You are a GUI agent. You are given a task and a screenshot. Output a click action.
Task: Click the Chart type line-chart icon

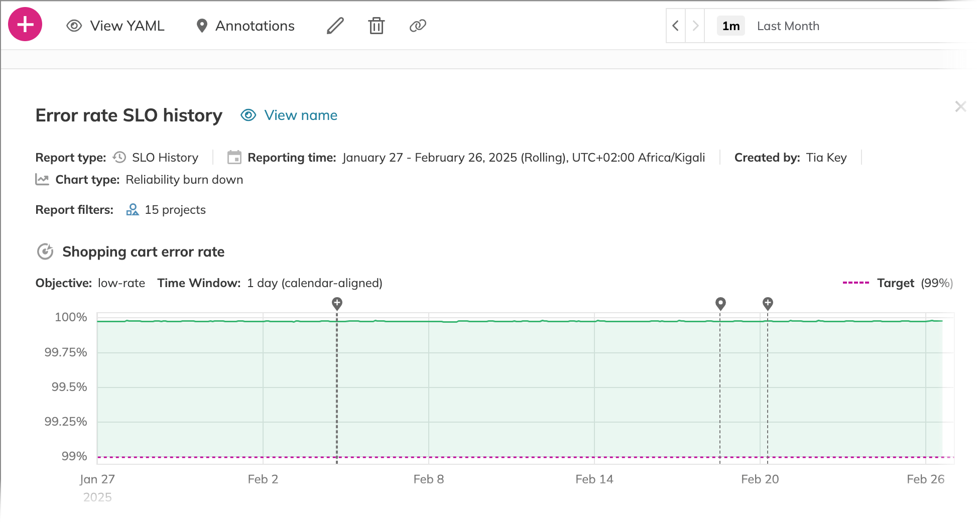point(42,180)
